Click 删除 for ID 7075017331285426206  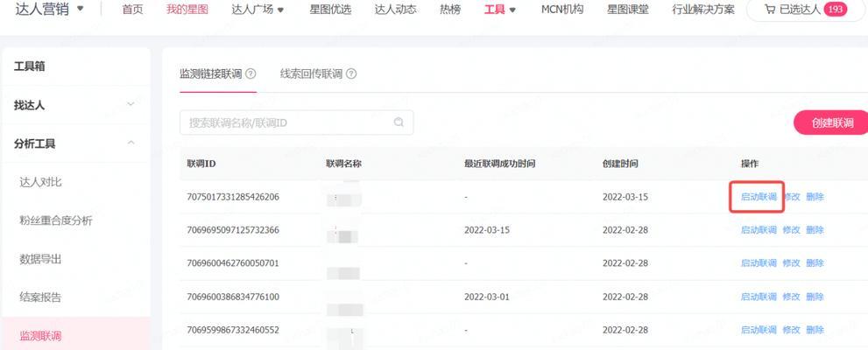815,197
